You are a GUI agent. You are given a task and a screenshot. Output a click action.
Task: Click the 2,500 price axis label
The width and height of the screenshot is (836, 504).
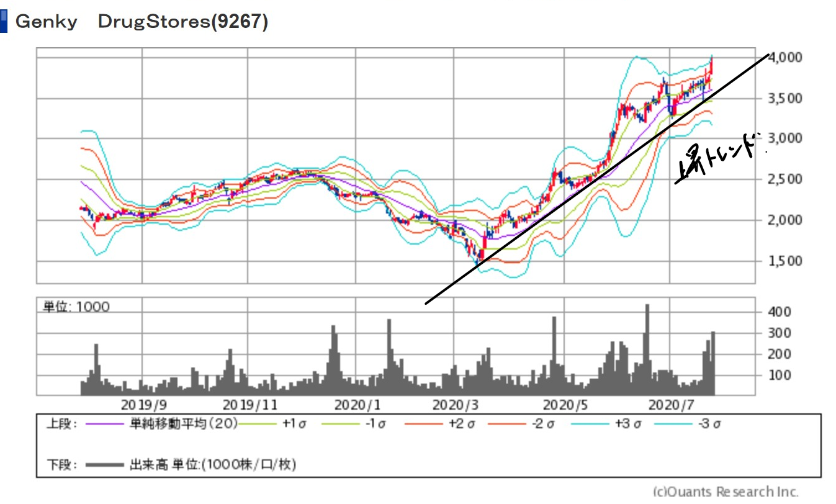pos(785,179)
